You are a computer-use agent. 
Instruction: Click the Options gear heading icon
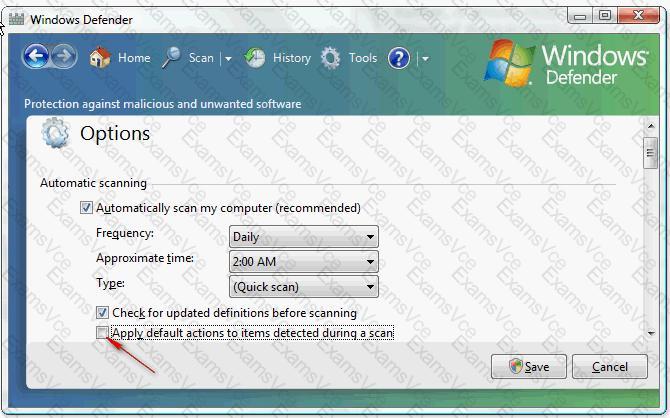tap(55, 133)
